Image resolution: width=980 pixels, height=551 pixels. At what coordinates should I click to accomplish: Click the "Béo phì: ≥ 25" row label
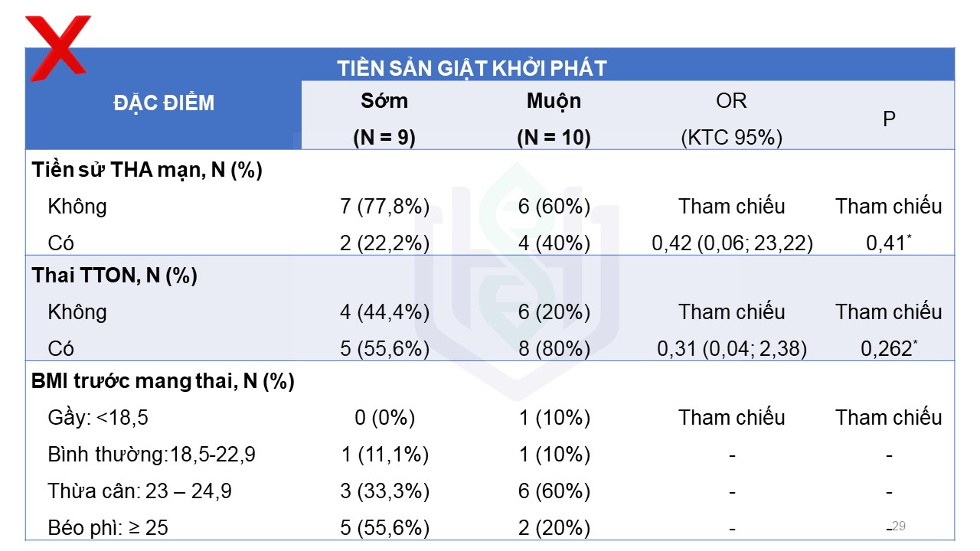107,528
